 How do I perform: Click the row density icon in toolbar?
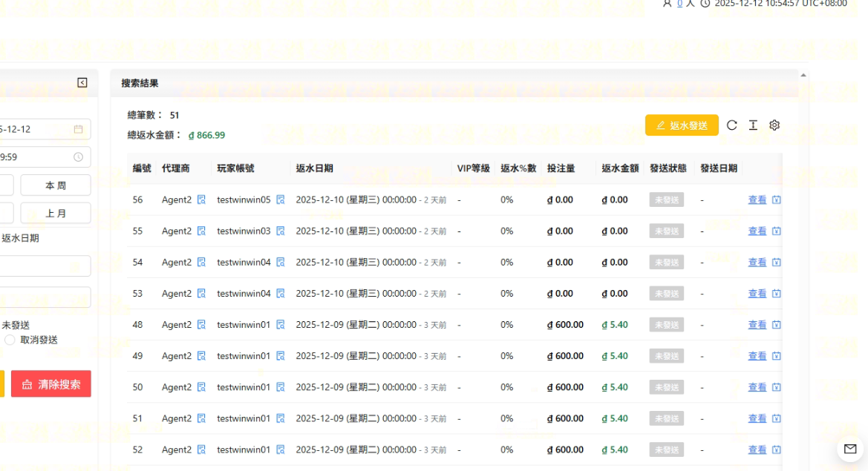click(x=753, y=125)
